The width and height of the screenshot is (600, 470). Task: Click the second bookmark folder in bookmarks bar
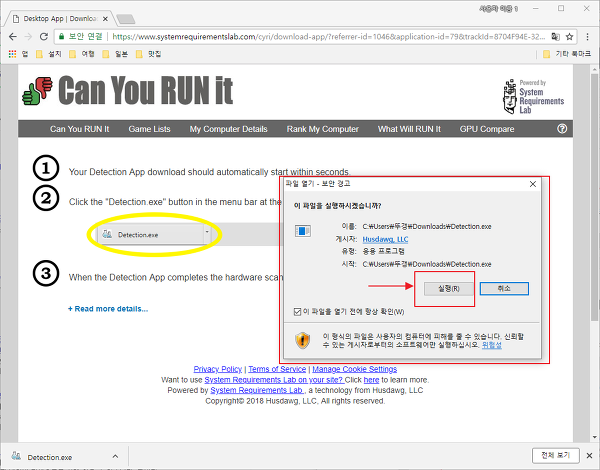(82, 54)
